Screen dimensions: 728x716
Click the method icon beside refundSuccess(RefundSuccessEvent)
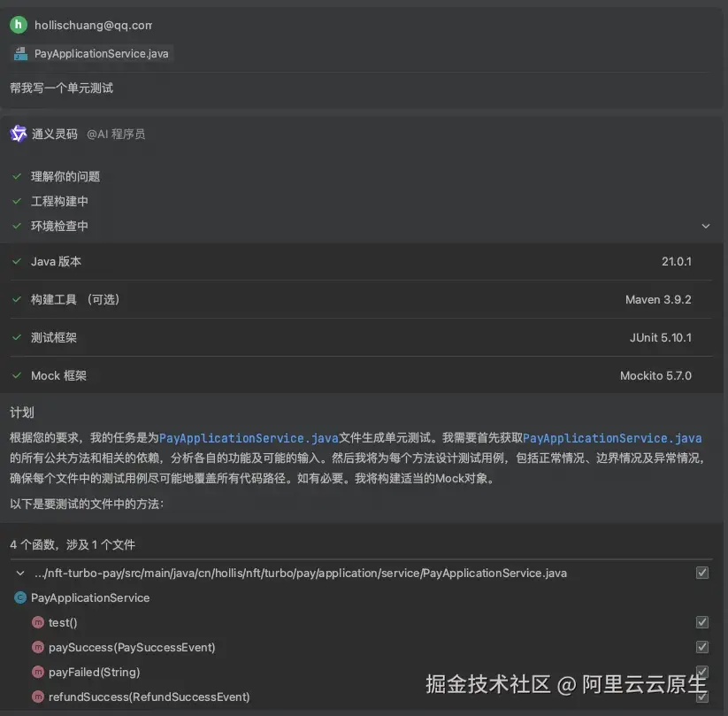[37, 697]
